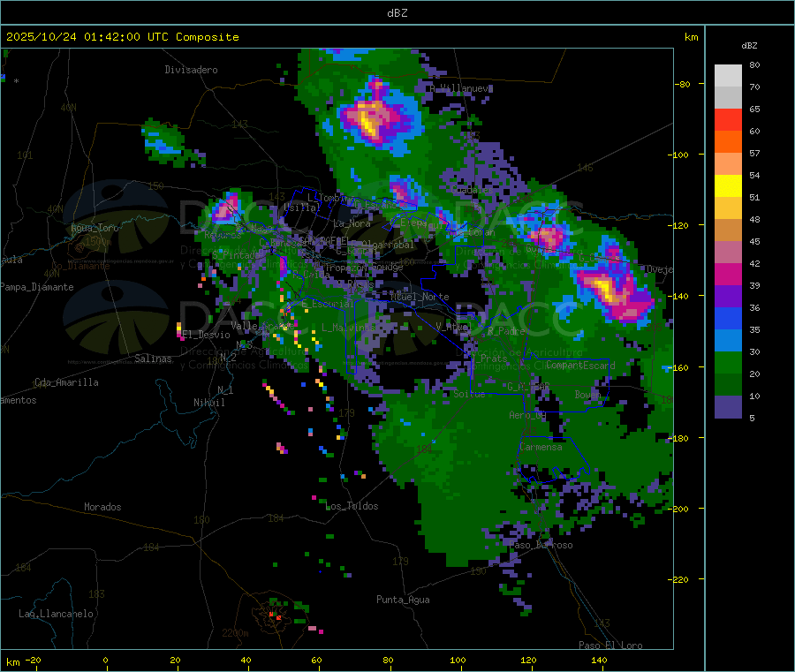Click the El_Desvio place label

click(x=206, y=335)
